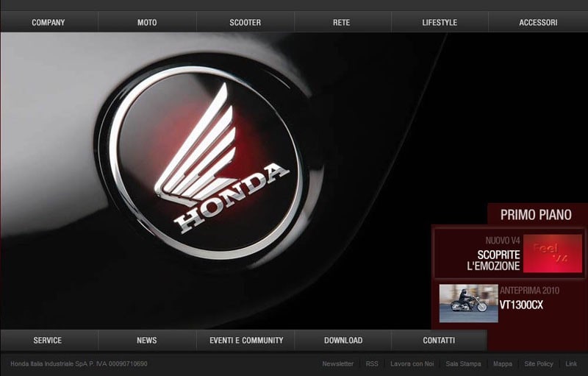Open the Link footer item

[571, 363]
